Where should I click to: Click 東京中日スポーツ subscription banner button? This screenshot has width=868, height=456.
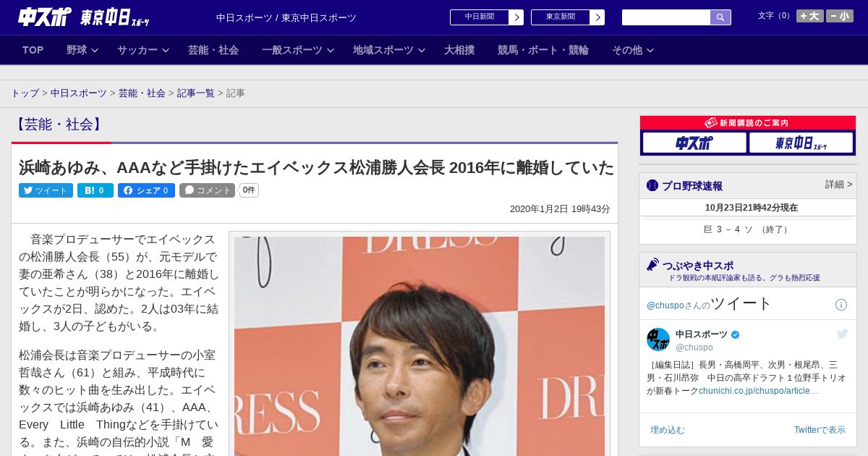pyautogui.click(x=801, y=143)
